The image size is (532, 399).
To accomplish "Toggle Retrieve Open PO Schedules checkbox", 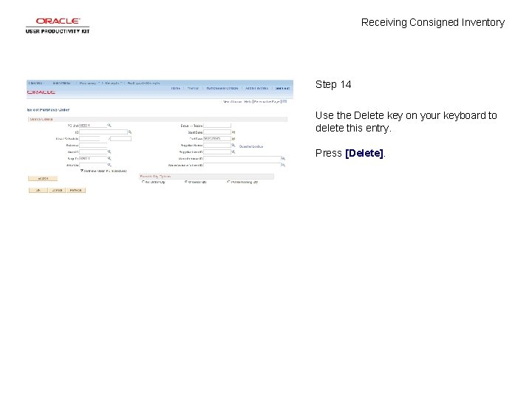I will (82, 171).
